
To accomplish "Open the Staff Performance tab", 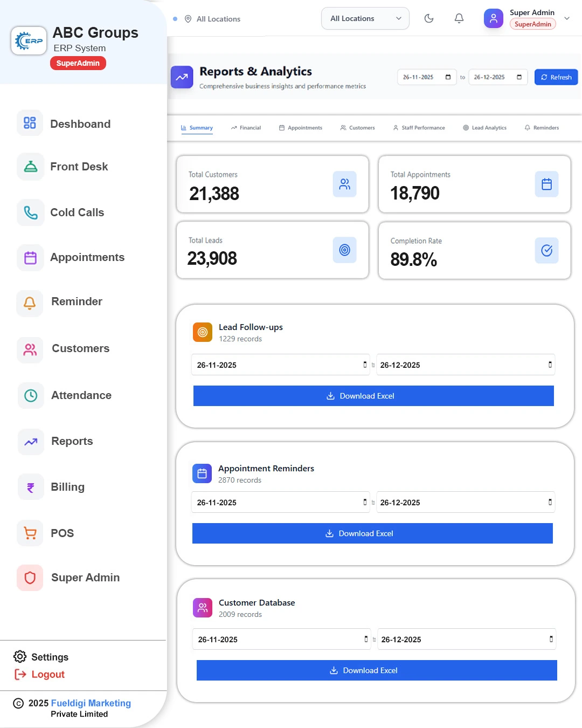I will tap(419, 128).
